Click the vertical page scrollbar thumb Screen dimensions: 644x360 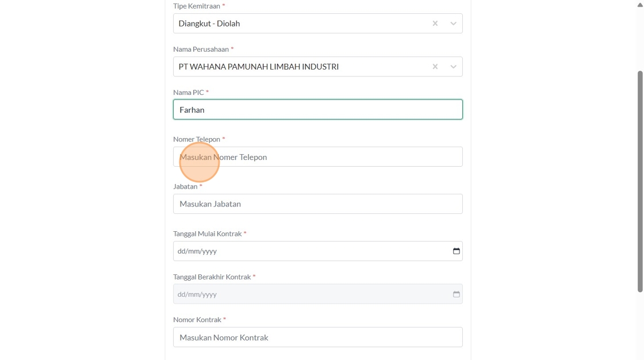coord(640,181)
